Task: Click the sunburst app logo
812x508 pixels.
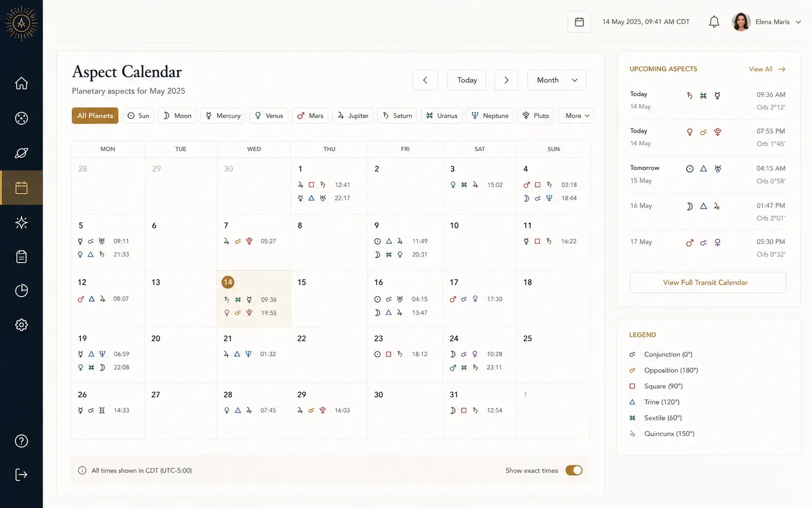Action: [22, 23]
